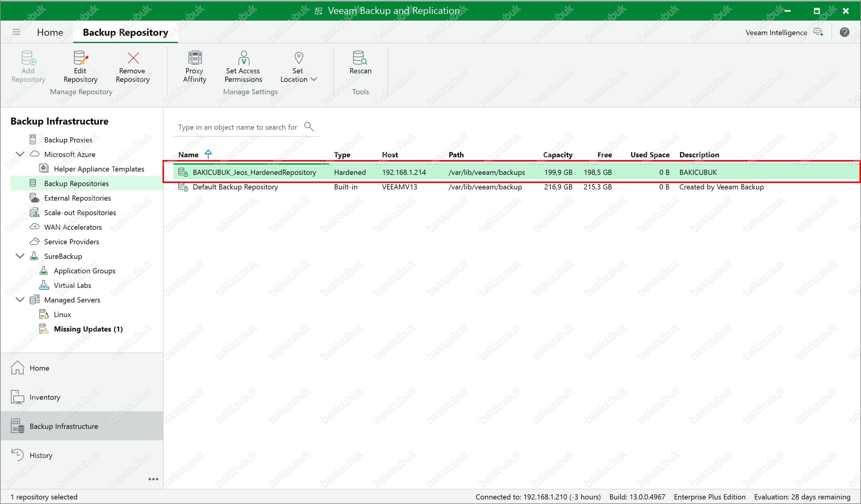The width and height of the screenshot is (861, 504).
Task: Click the Set Access Permissions icon
Action: 243,58
